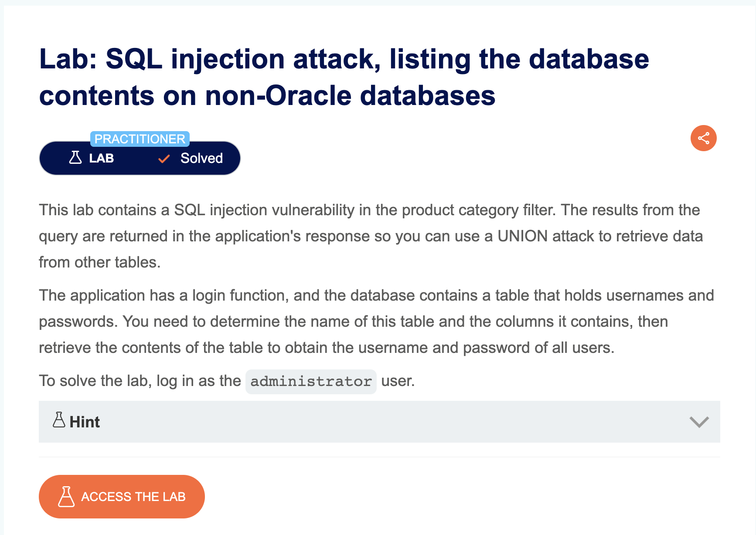
Task: Click the administrator code text
Action: click(x=311, y=382)
